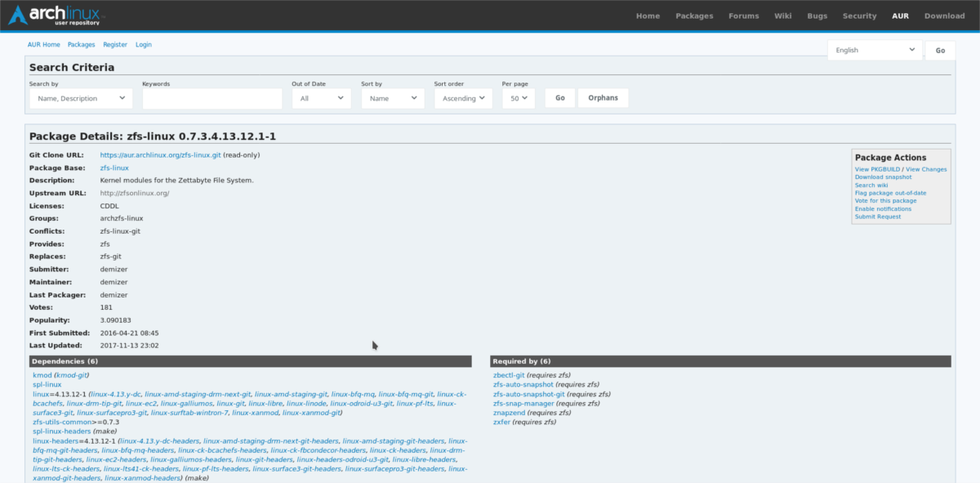Screen dimensions: 980x483
Task: Open Bugs in top navigation
Action: 817,16
